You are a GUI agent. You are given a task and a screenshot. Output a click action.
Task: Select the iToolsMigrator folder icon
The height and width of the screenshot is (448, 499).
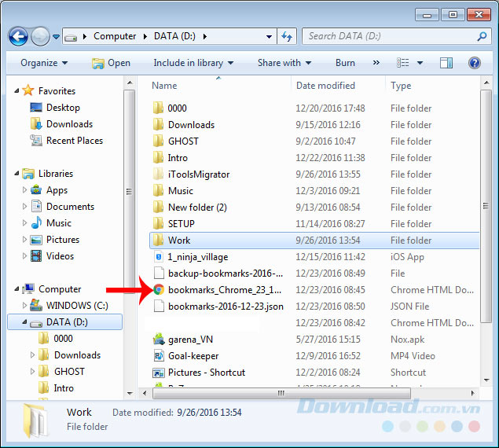(x=158, y=174)
